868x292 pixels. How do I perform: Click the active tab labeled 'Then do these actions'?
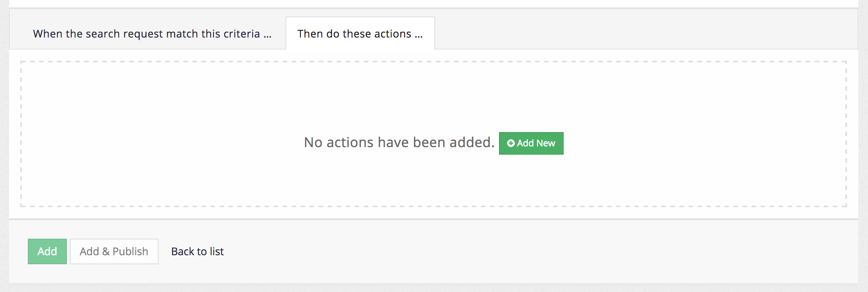point(360,33)
